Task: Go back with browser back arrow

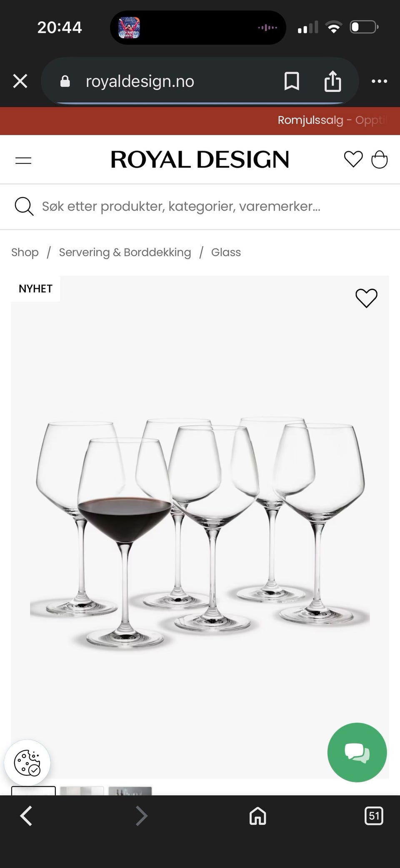Action: pyautogui.click(x=26, y=816)
